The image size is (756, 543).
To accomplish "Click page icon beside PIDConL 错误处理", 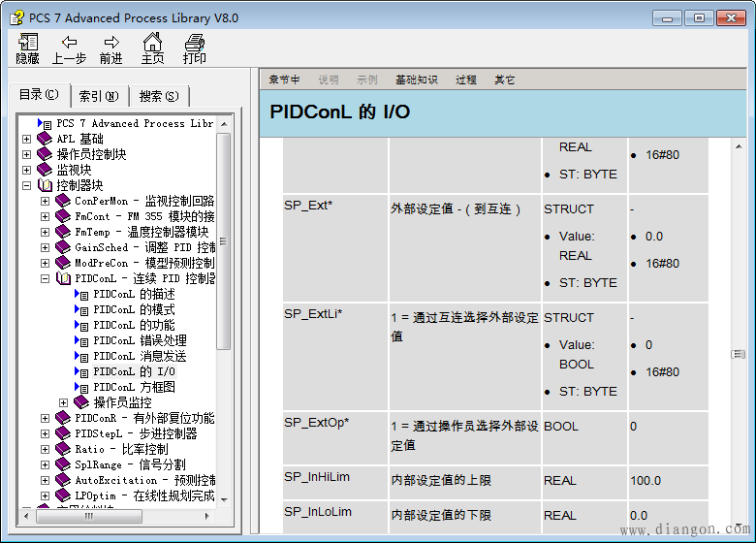I will point(81,340).
